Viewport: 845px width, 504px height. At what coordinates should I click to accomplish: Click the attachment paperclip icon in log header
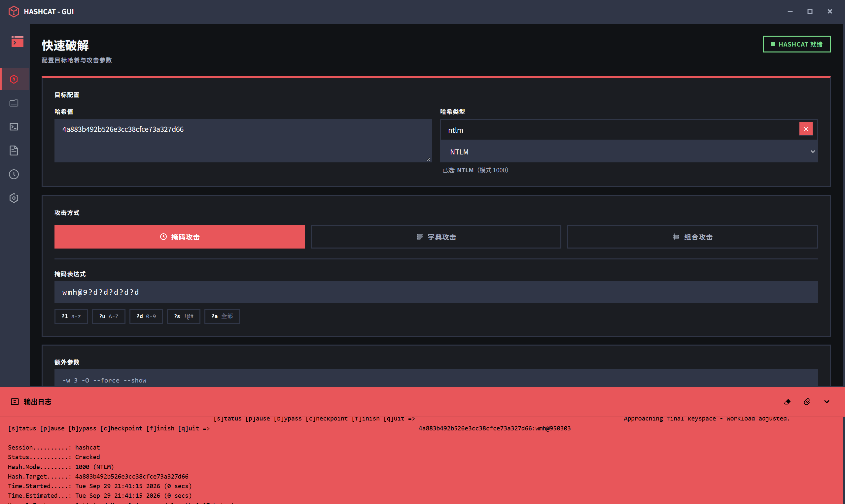(x=807, y=402)
